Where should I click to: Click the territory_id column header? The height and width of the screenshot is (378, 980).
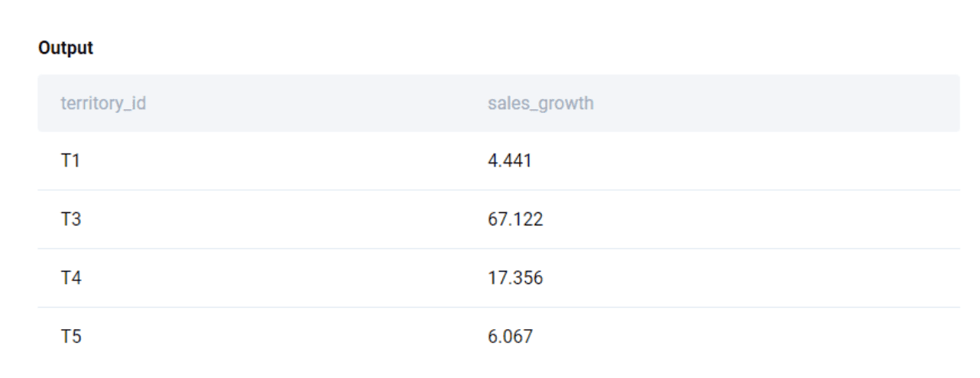[103, 103]
